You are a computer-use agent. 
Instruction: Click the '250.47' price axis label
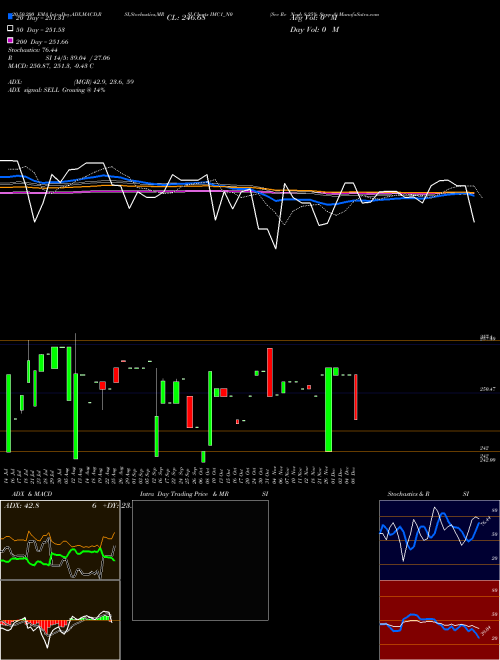point(489,390)
